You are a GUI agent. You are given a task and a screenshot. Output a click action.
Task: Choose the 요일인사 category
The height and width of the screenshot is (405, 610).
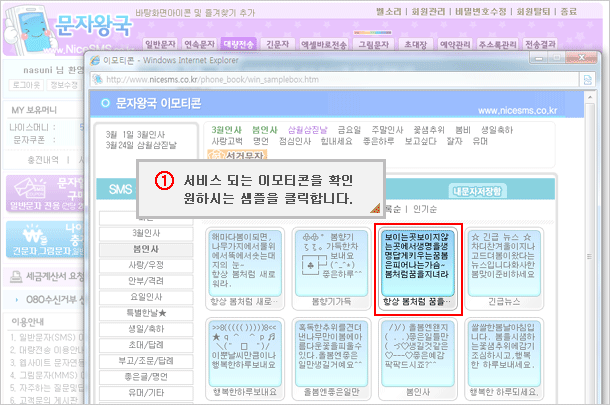146,297
